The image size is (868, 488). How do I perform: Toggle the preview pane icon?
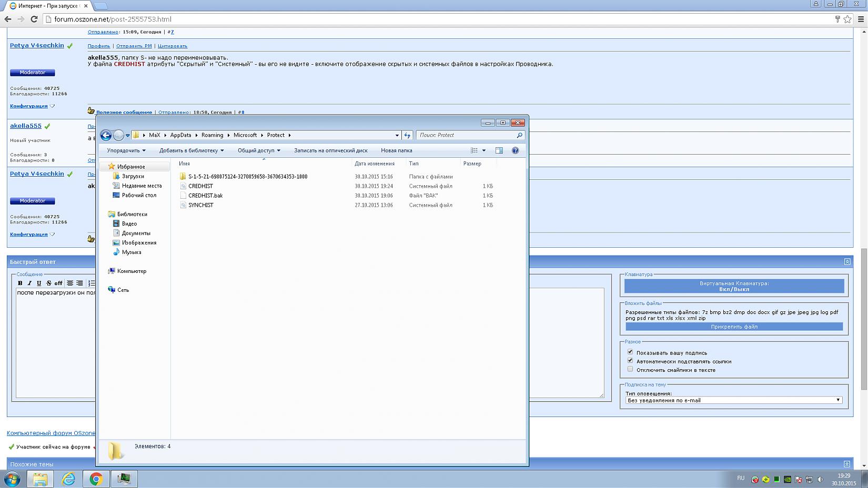(x=499, y=150)
